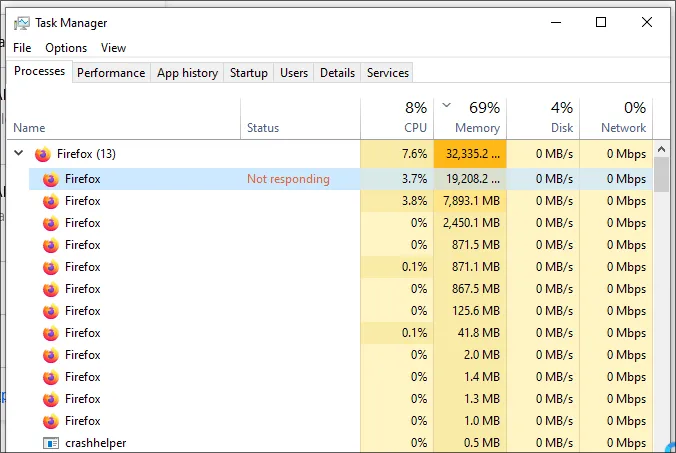The width and height of the screenshot is (676, 453).
Task: Click the Firefox icon in the 125.6 MB row
Action: tap(51, 311)
